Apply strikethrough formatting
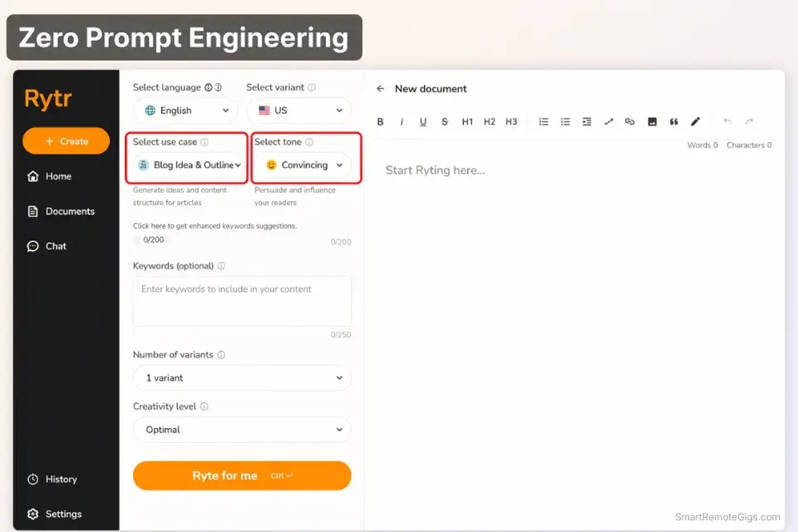Image resolution: width=798 pixels, height=532 pixels. [x=445, y=121]
